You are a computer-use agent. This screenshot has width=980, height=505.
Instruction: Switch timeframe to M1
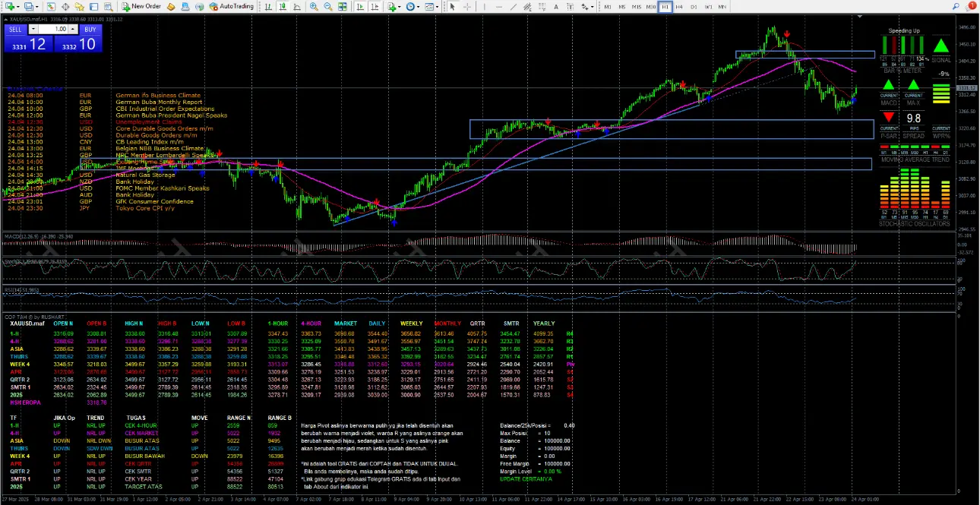[607, 6]
